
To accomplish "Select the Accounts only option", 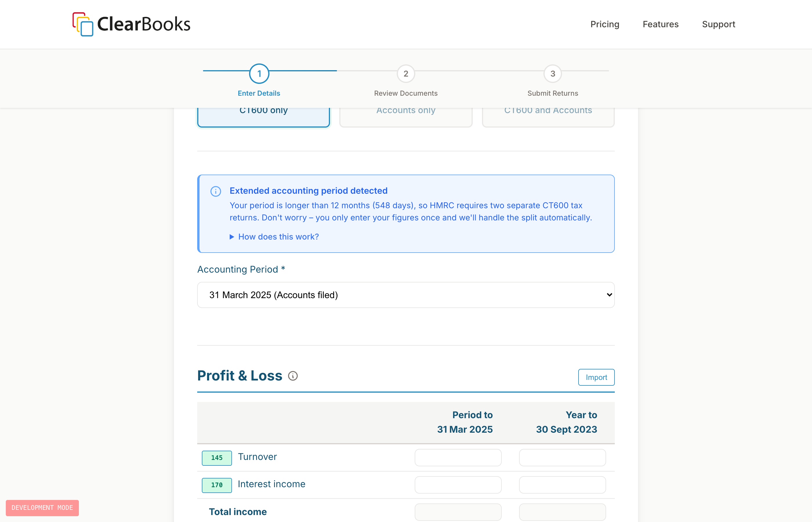I will pos(406,116).
